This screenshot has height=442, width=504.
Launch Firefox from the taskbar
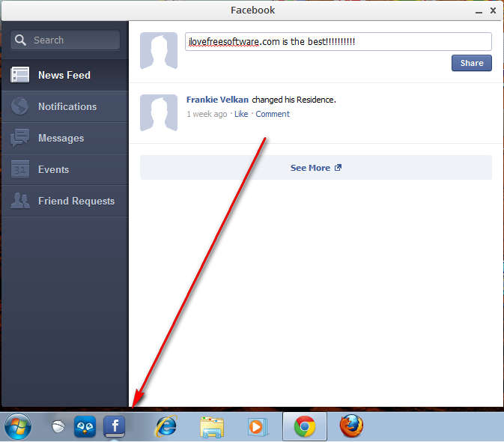pyautogui.click(x=351, y=426)
